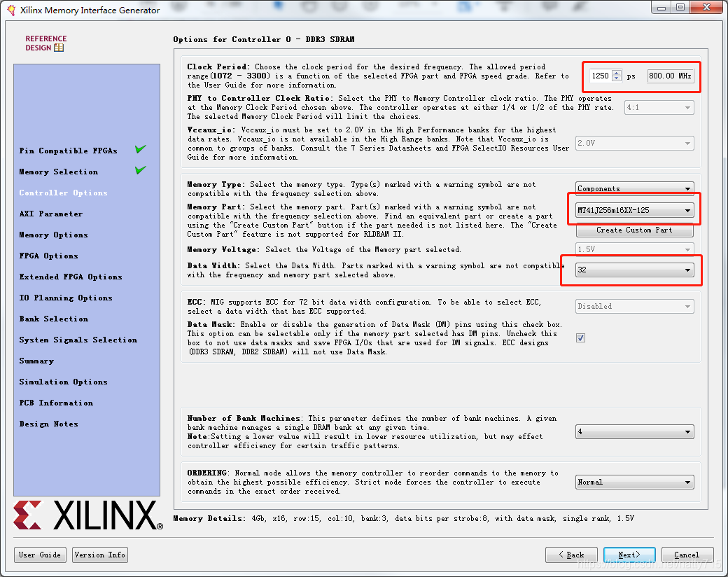Open the ECC Disabled dropdown

coord(635,306)
